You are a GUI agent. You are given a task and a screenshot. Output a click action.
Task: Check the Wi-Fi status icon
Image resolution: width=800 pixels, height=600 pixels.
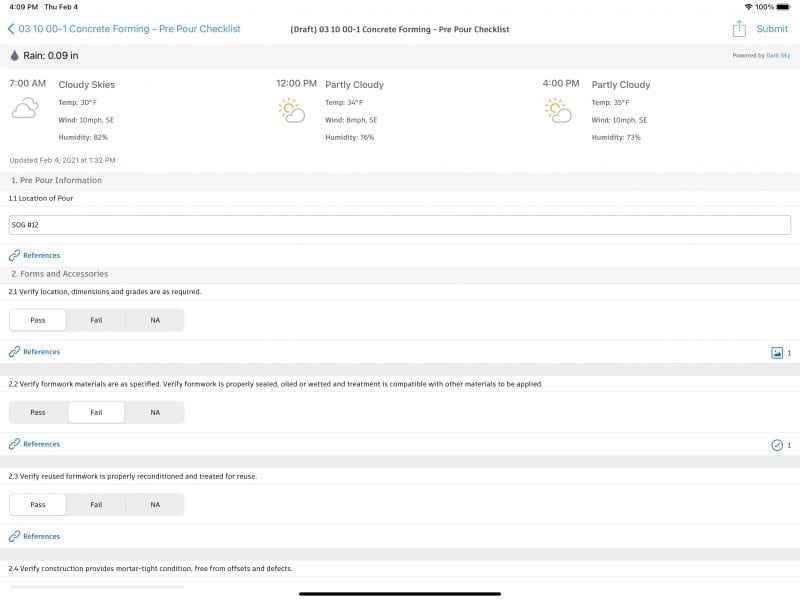pyautogui.click(x=748, y=7)
